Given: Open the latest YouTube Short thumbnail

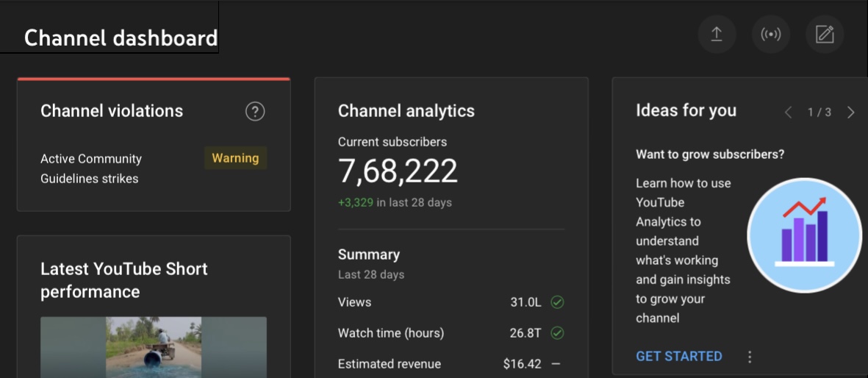Looking at the screenshot, I should (154, 347).
